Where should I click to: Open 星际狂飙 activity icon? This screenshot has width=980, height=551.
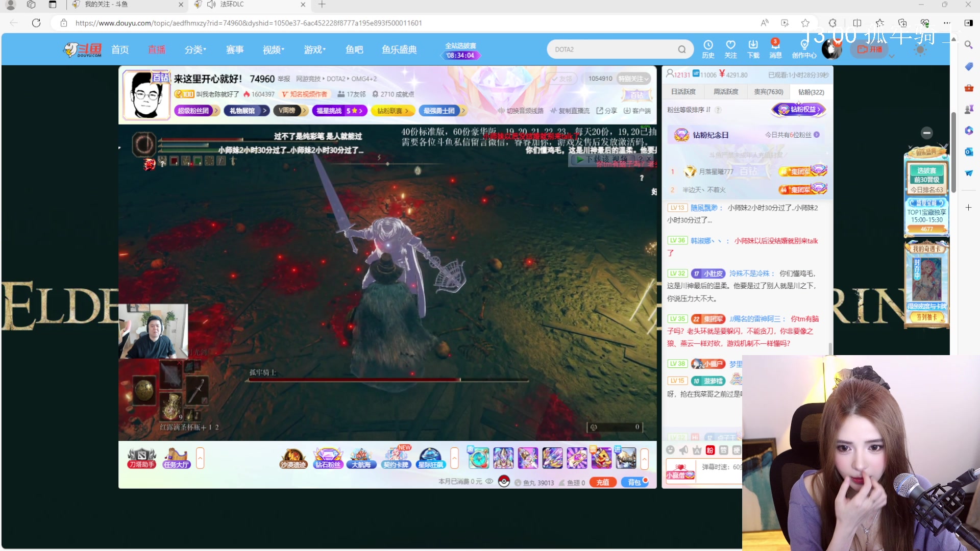pos(431,458)
